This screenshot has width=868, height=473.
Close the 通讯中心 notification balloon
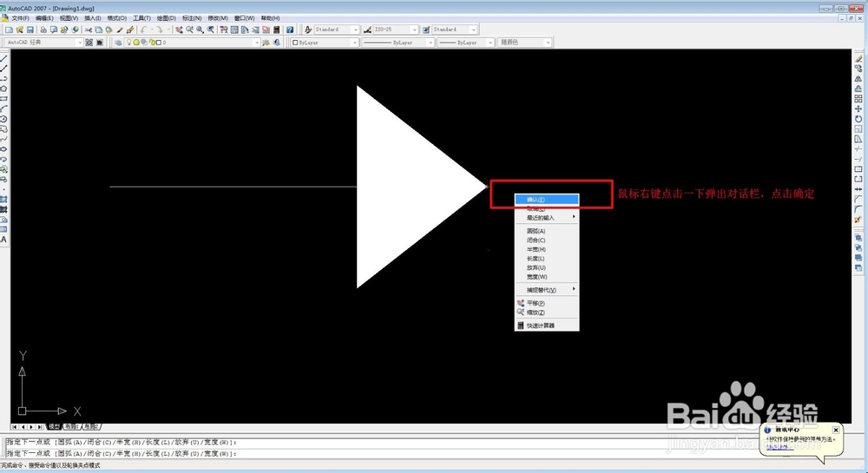[x=835, y=430]
